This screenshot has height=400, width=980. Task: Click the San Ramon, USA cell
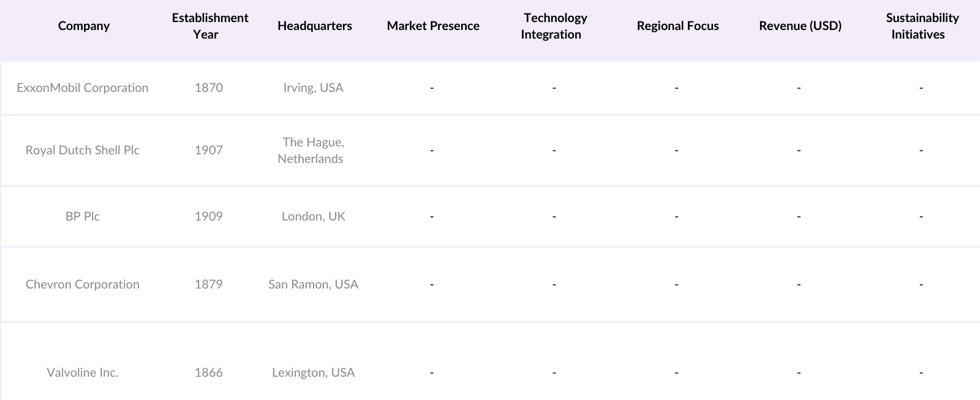pyautogui.click(x=313, y=284)
